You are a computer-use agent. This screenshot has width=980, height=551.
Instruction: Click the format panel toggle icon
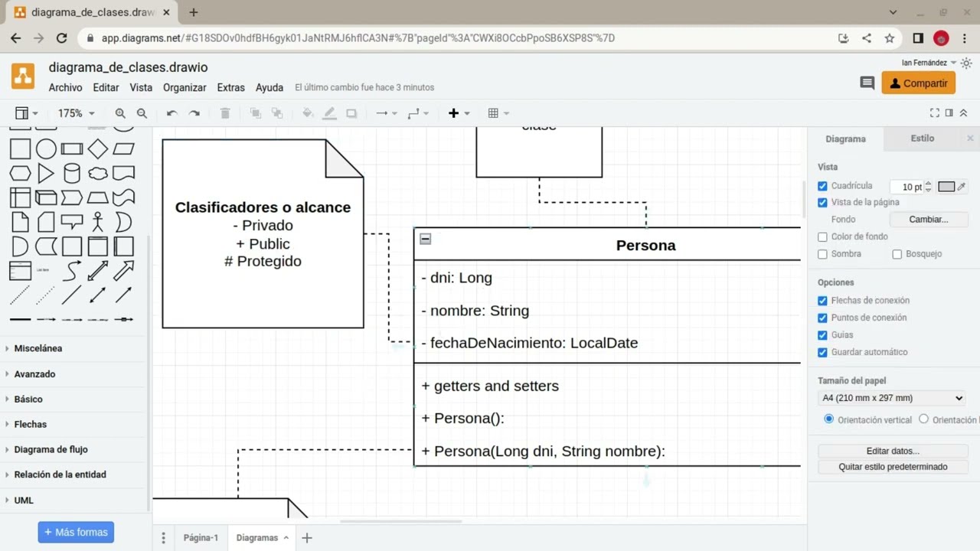(x=949, y=113)
